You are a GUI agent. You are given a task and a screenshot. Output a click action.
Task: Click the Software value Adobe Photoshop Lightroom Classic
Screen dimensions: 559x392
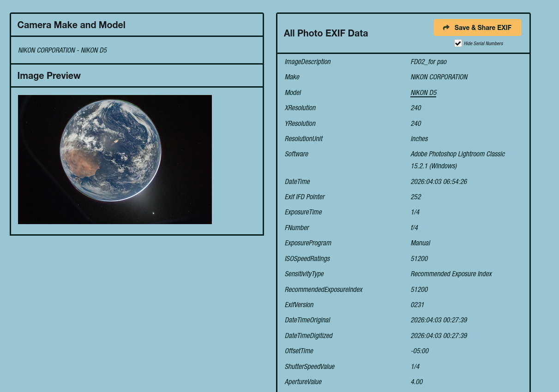458,160
